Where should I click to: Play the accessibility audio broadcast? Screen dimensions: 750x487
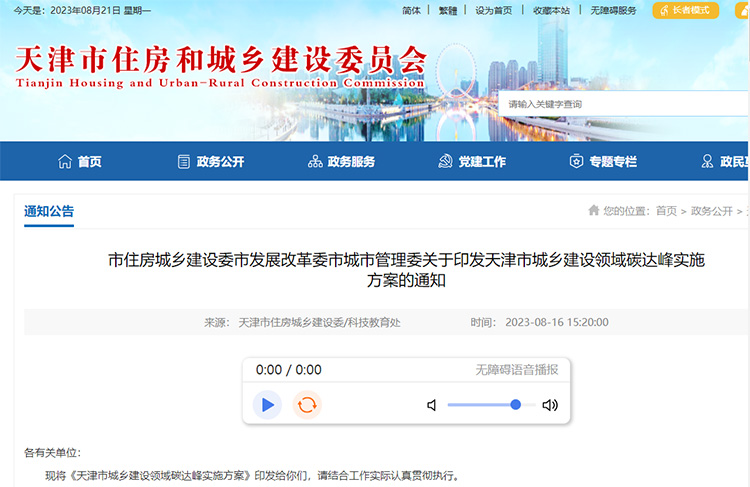pos(266,404)
